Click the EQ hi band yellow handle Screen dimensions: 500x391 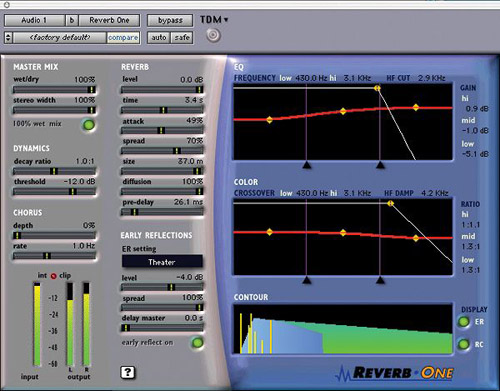point(416,107)
